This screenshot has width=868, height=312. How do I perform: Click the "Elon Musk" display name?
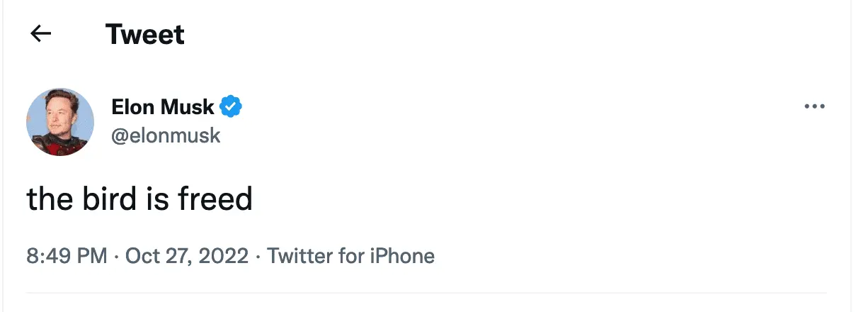(163, 107)
